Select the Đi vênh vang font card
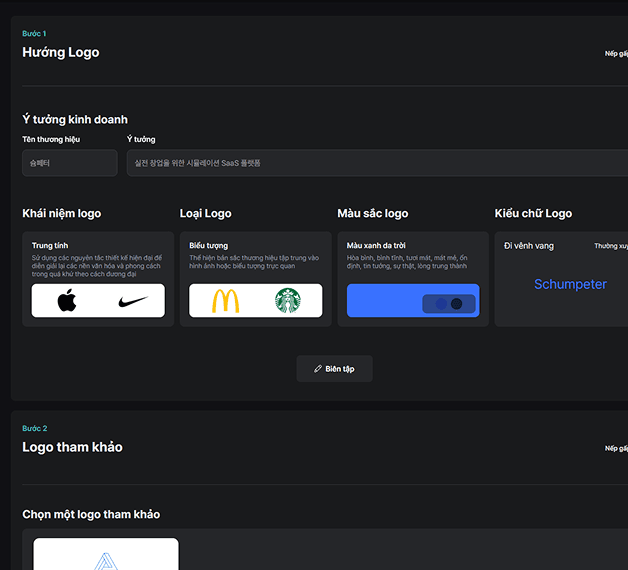The height and width of the screenshot is (570, 628). tap(561, 279)
